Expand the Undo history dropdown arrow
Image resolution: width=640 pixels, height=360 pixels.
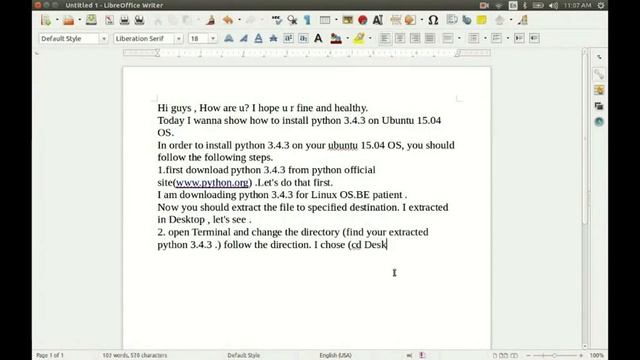click(239, 20)
